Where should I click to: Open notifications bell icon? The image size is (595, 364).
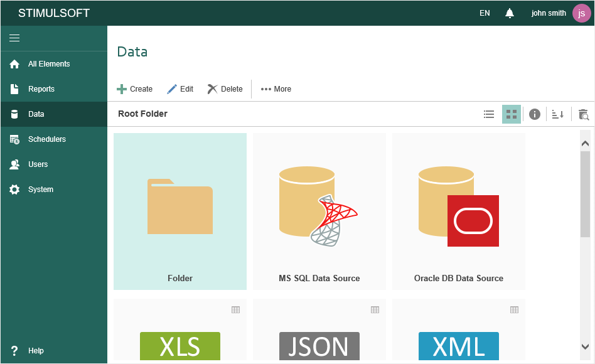click(x=509, y=13)
